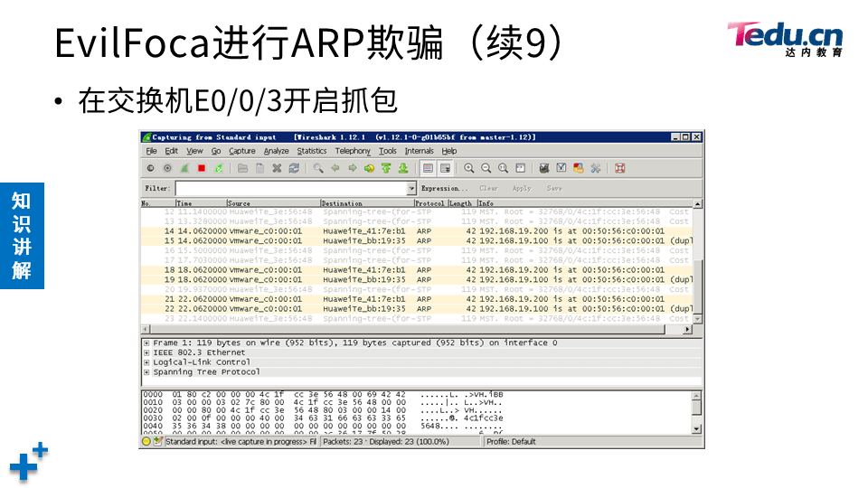Click 'Profile: Default' in status bar

511,442
